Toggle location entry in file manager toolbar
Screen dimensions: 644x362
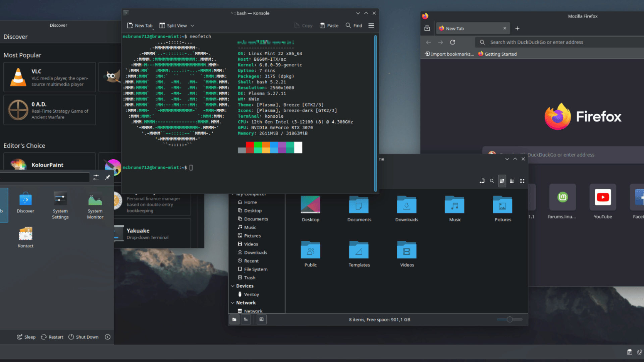point(482,181)
